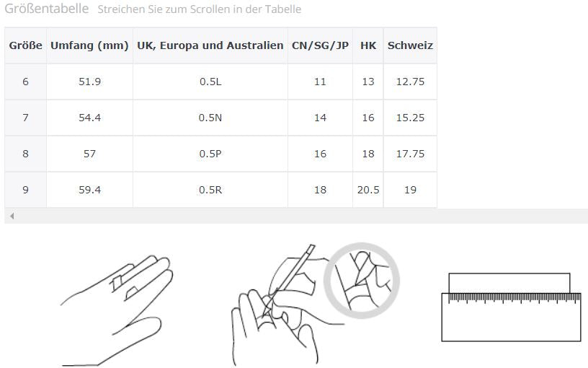Click the 0.5R UK size cell
Screen dimensions: 588x368
click(x=210, y=190)
